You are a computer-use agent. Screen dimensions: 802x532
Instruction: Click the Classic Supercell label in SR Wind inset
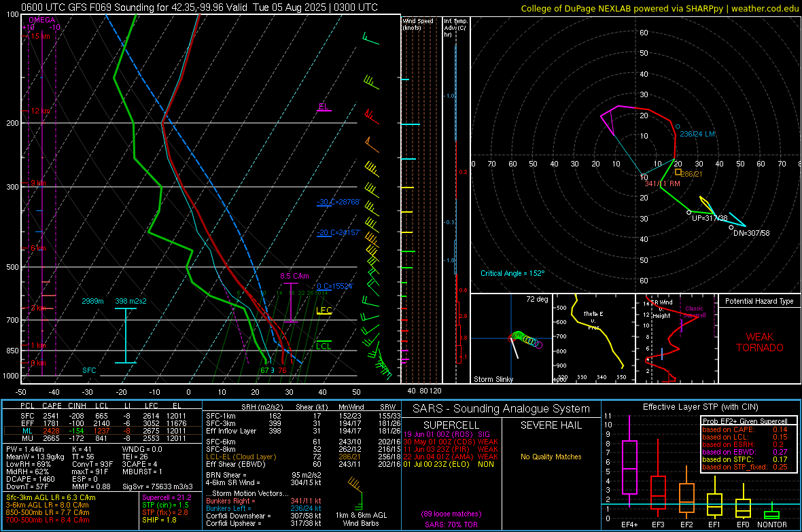coord(695,312)
